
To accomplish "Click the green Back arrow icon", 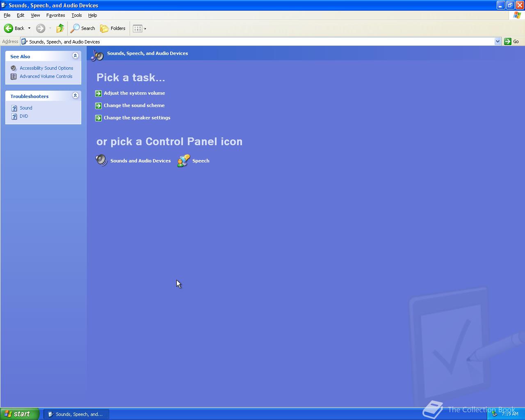I will [9, 28].
